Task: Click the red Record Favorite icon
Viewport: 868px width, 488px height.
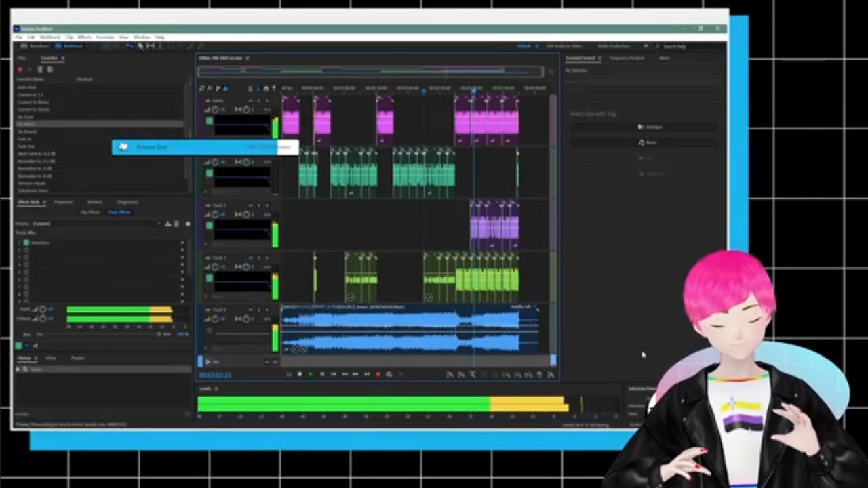Action: click(x=20, y=69)
